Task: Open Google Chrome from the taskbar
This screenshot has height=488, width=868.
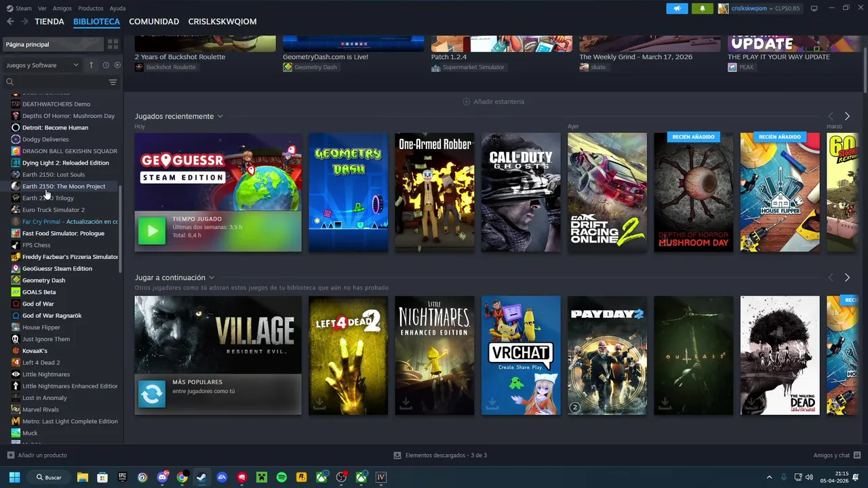Action: tap(182, 477)
